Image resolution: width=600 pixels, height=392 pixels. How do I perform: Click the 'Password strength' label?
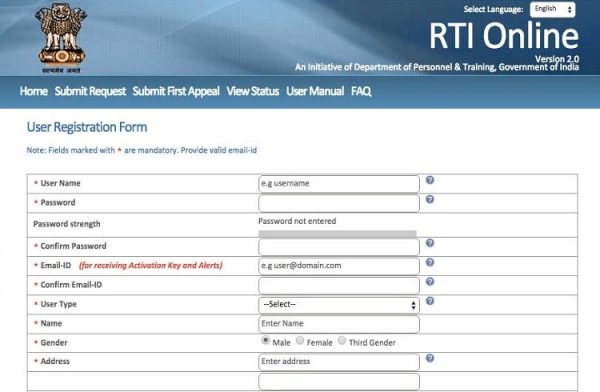[x=67, y=224]
